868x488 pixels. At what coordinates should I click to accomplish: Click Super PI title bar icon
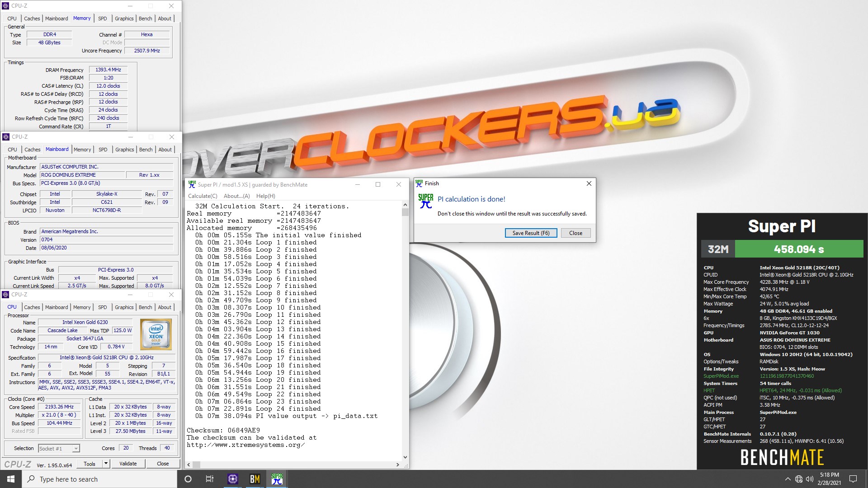pos(192,184)
